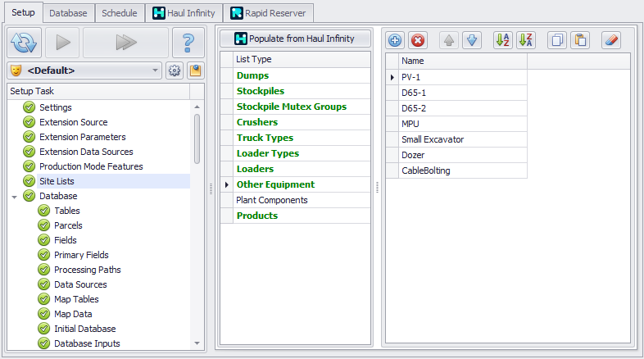
Task: Select Data Sources task
Action: (80, 284)
